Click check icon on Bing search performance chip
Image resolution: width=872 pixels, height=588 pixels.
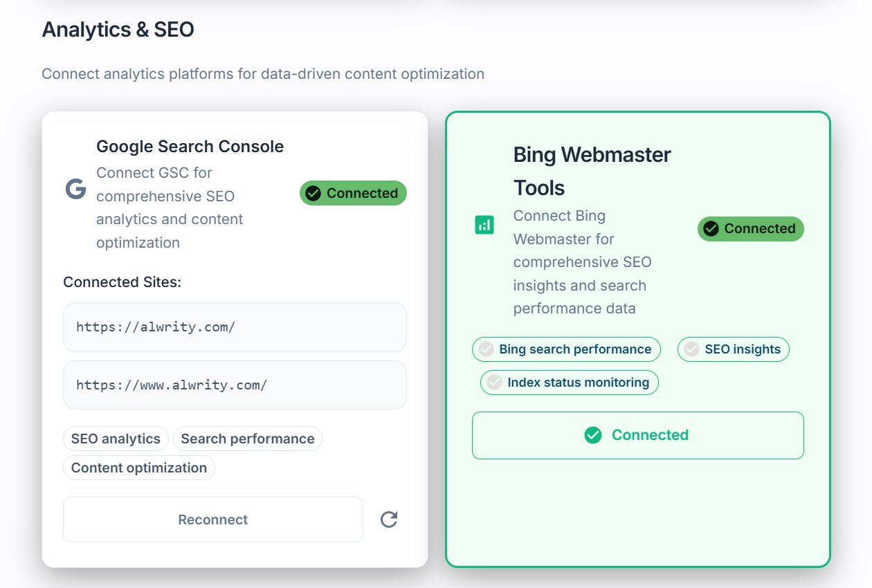[x=487, y=349]
